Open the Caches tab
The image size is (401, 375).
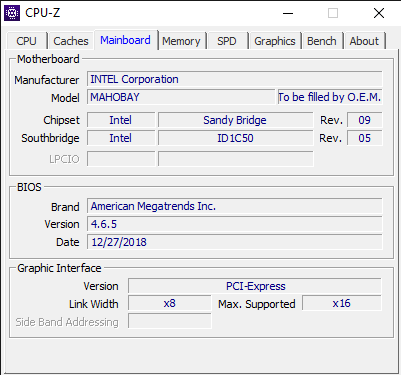[71, 41]
